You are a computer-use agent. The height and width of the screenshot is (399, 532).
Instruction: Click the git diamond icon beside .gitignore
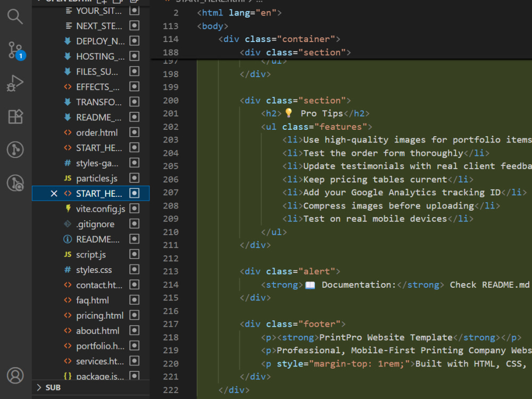(x=68, y=224)
